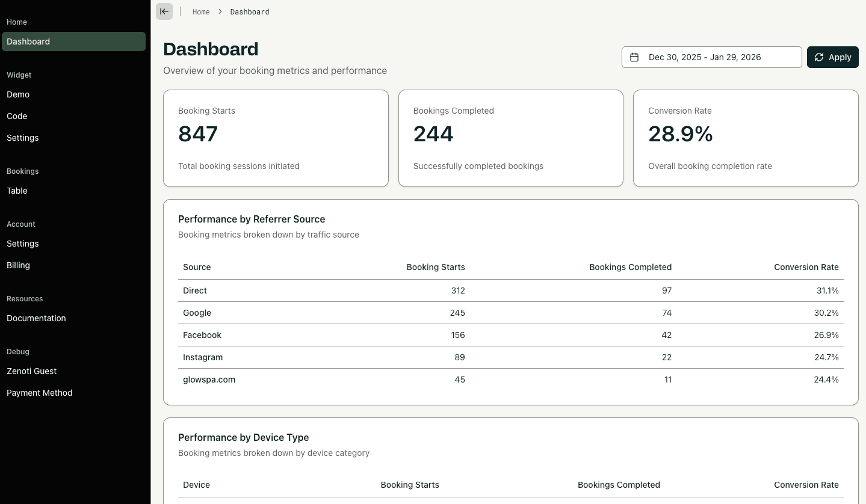Collapse the sidebar using the collapse icon

point(164,11)
